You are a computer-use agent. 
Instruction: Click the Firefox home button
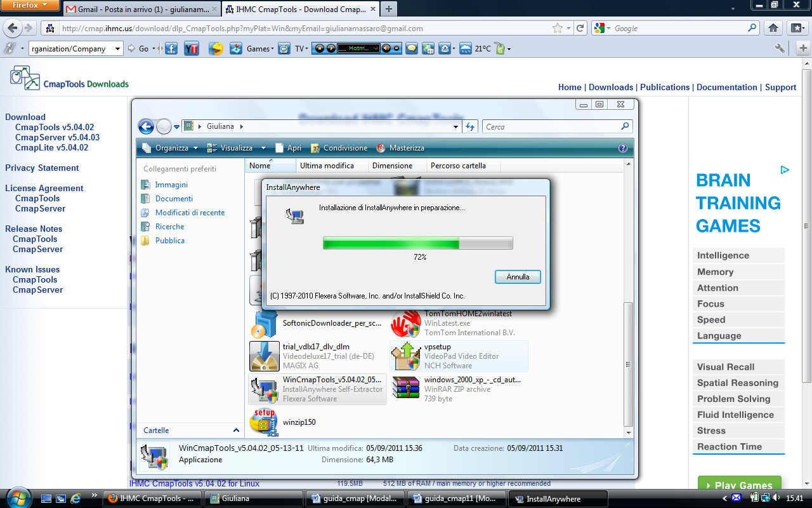(773, 28)
